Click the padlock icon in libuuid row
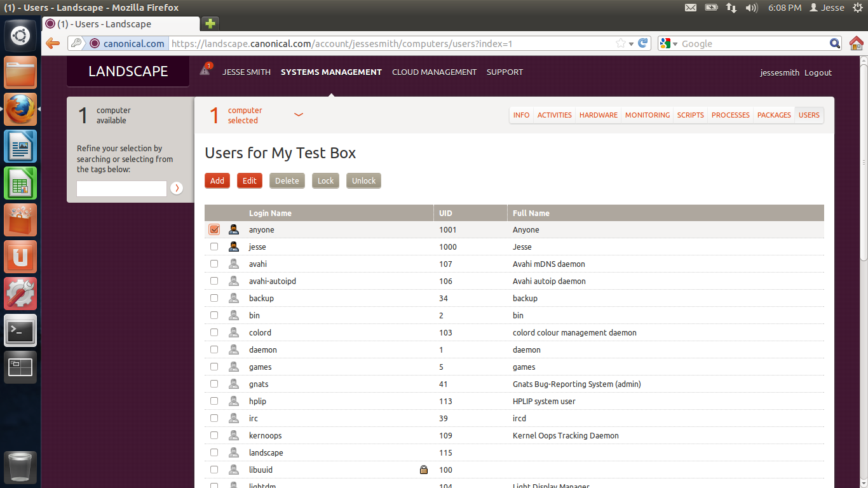This screenshot has width=868, height=488. pyautogui.click(x=424, y=470)
